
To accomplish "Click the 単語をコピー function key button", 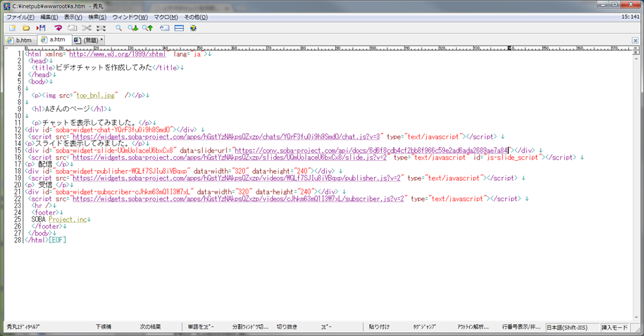I will coord(201,327).
